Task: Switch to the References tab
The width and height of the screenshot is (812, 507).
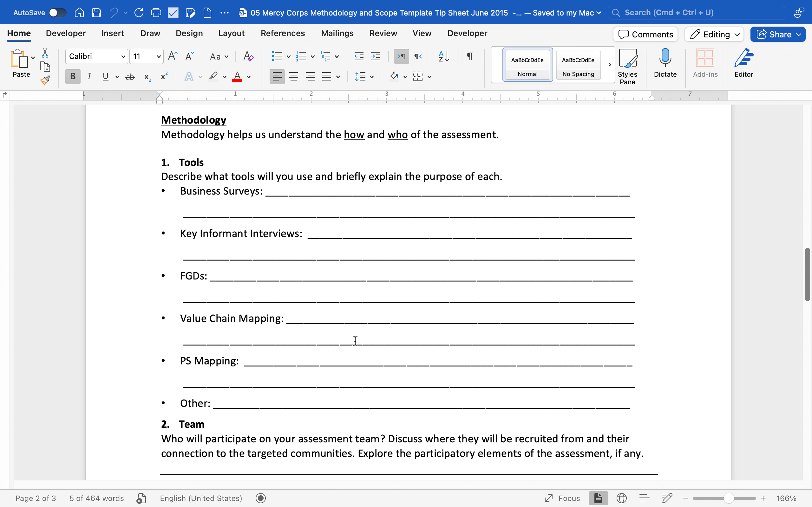Action: [x=283, y=33]
